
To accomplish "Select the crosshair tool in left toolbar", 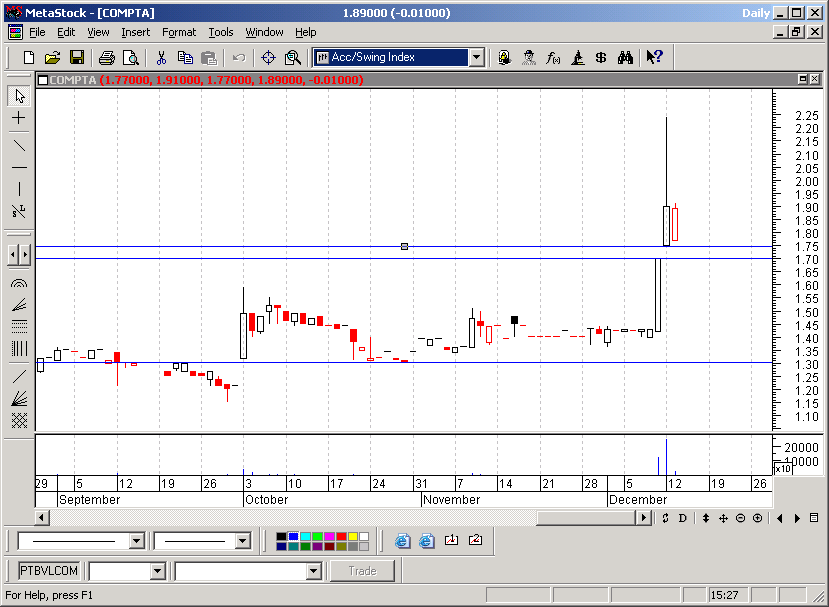I will 19,119.
